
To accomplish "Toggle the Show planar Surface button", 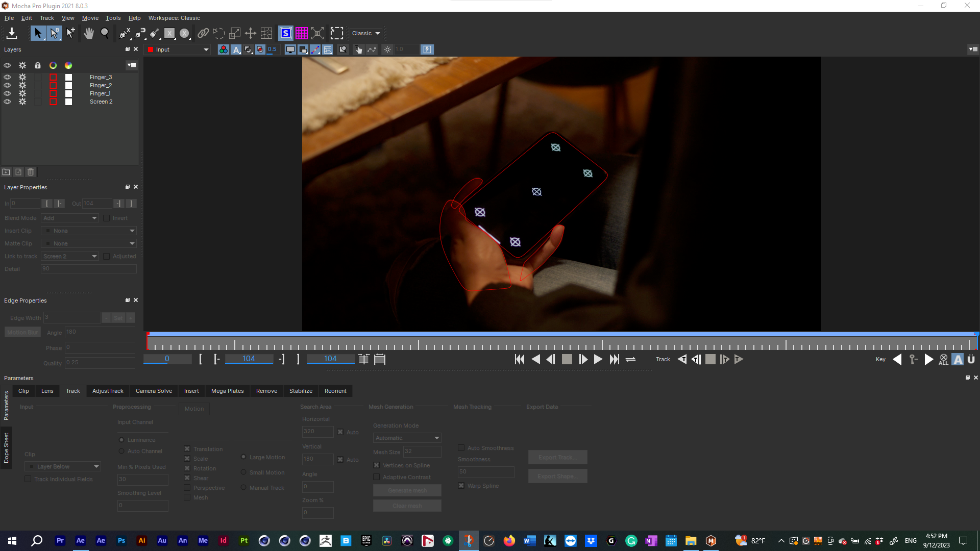I will pos(285,34).
